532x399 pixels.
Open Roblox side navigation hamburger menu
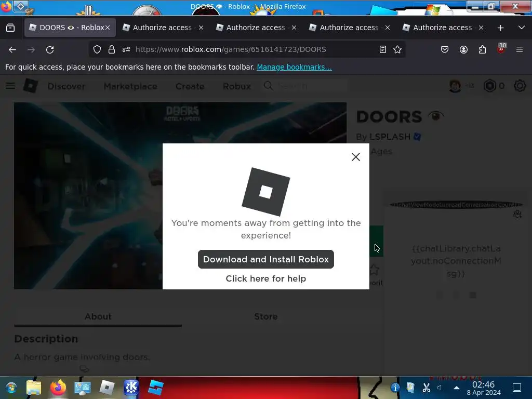tap(10, 86)
